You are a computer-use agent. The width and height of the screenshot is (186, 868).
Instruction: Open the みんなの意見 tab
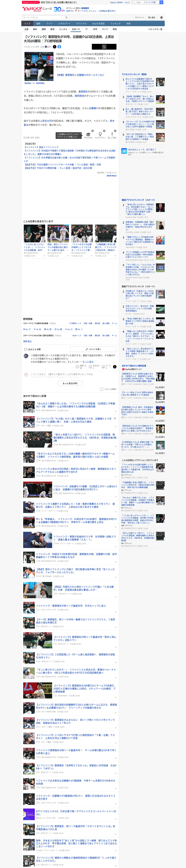pos(99,24)
